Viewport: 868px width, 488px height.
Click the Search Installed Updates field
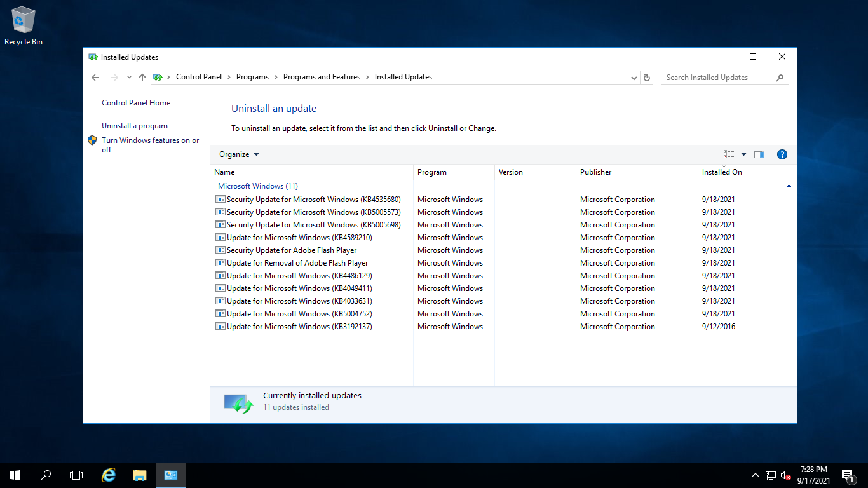coord(718,78)
